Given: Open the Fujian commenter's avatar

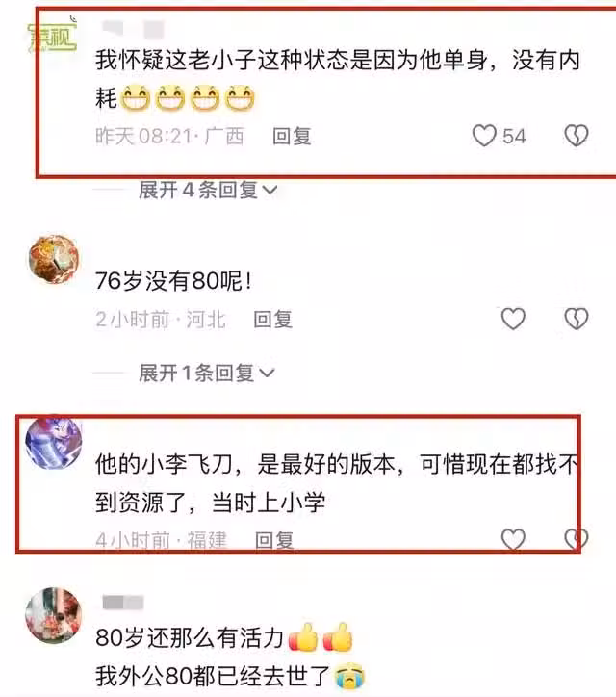Looking at the screenshot, I should [x=54, y=442].
